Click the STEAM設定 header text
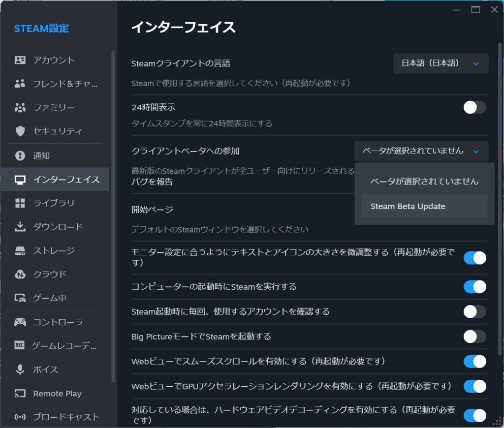 tap(41, 29)
